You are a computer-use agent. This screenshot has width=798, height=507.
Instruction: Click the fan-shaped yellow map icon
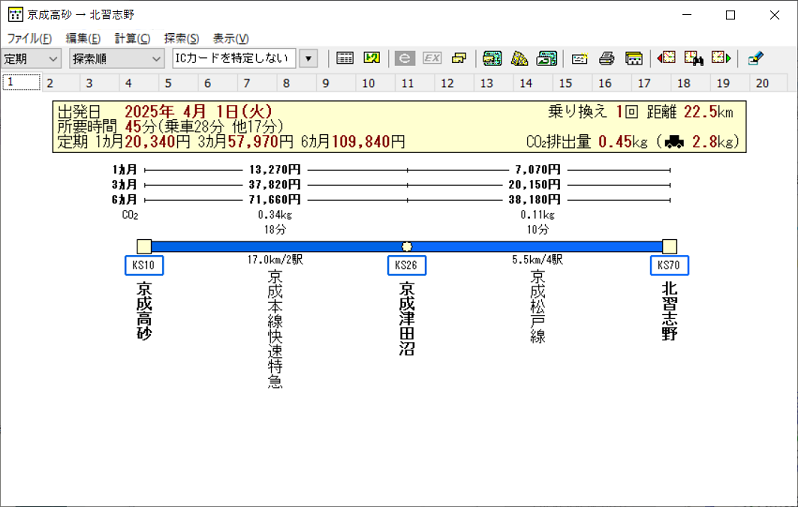pyautogui.click(x=519, y=59)
